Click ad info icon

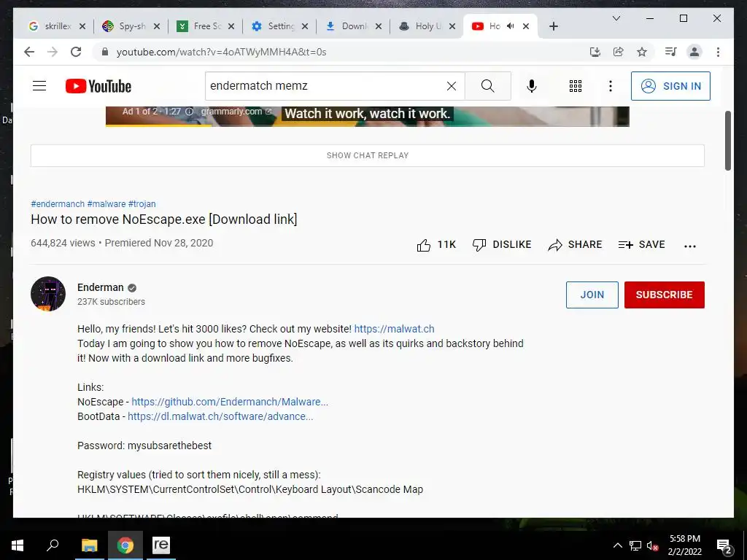pos(189,112)
